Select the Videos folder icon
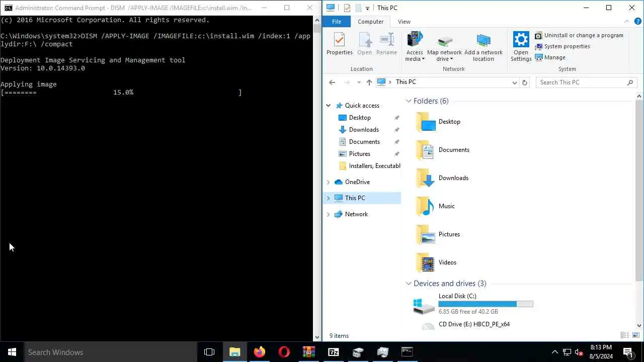Screen dimensions: 644x362 (x=426, y=262)
